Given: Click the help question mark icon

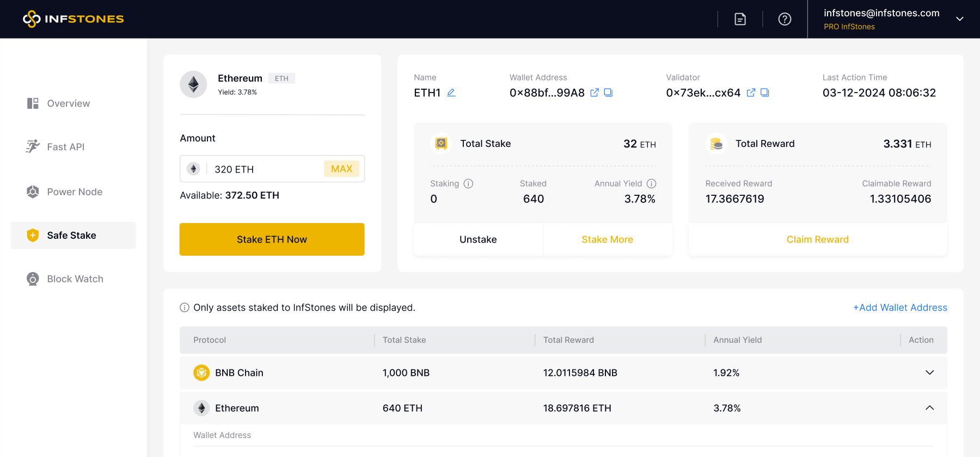Looking at the screenshot, I should [785, 19].
